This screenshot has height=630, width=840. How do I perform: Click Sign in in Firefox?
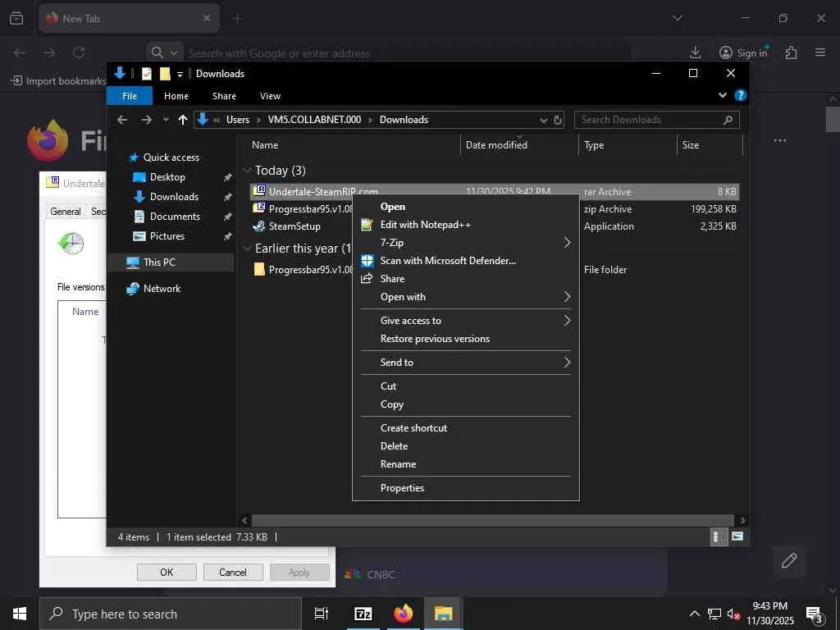743,52
